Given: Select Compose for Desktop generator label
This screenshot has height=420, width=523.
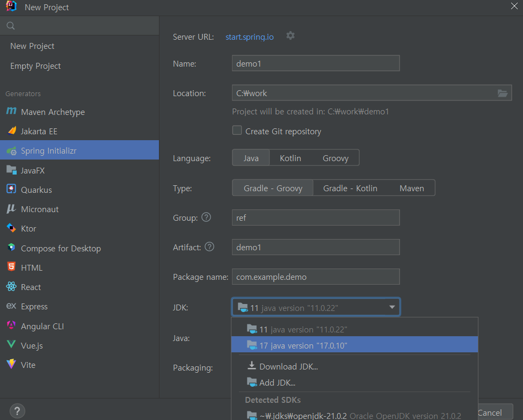Looking at the screenshot, I should pos(61,249).
